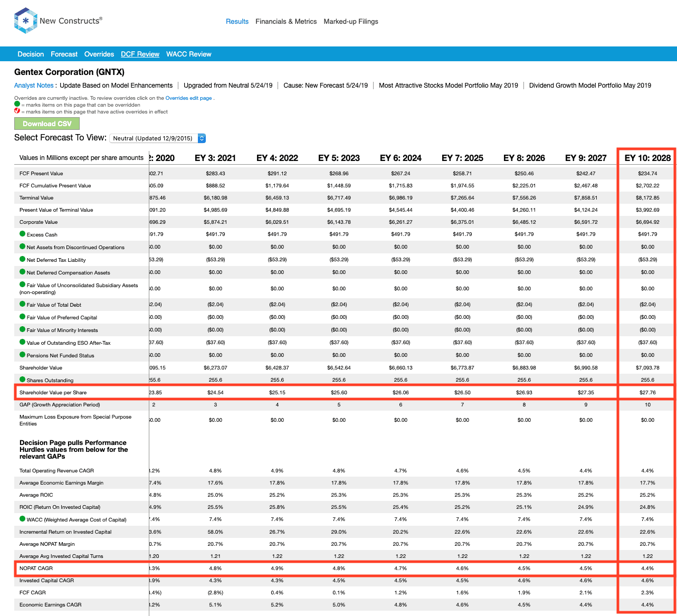Go to WACC Review page
This screenshot has height=616, width=677.
(189, 54)
